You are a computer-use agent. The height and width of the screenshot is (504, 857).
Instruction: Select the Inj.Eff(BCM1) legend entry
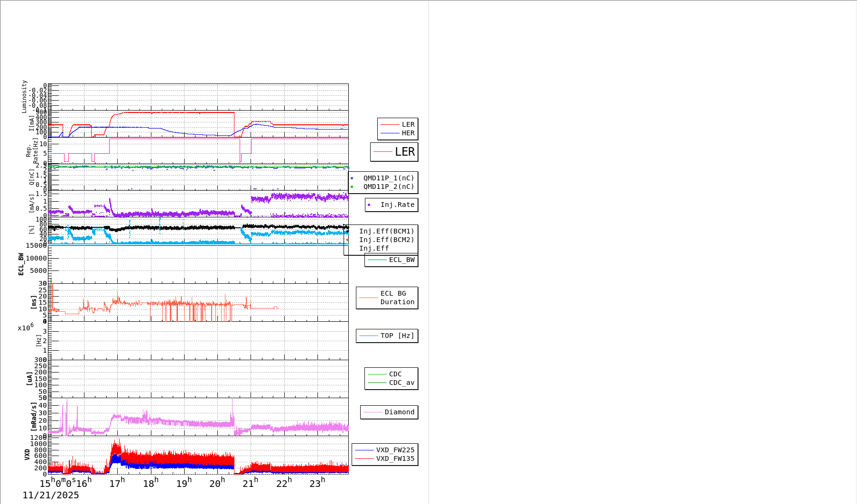[386, 232]
